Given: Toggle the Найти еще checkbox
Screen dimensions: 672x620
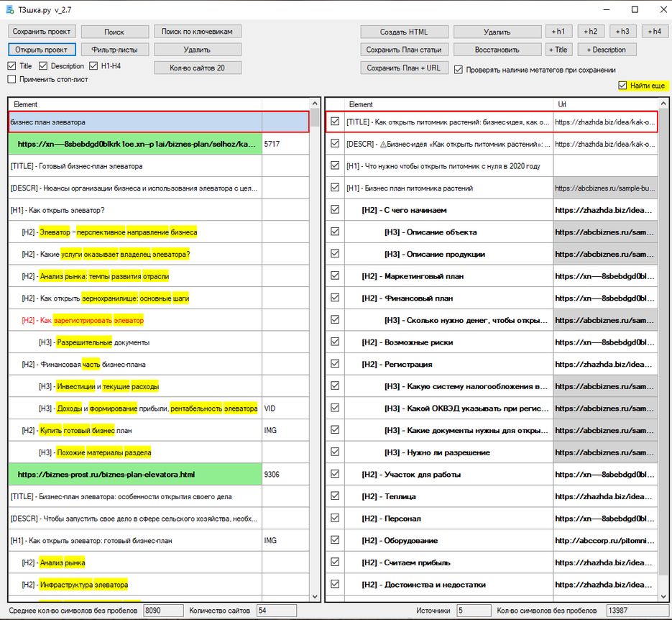Looking at the screenshot, I should pos(622,86).
